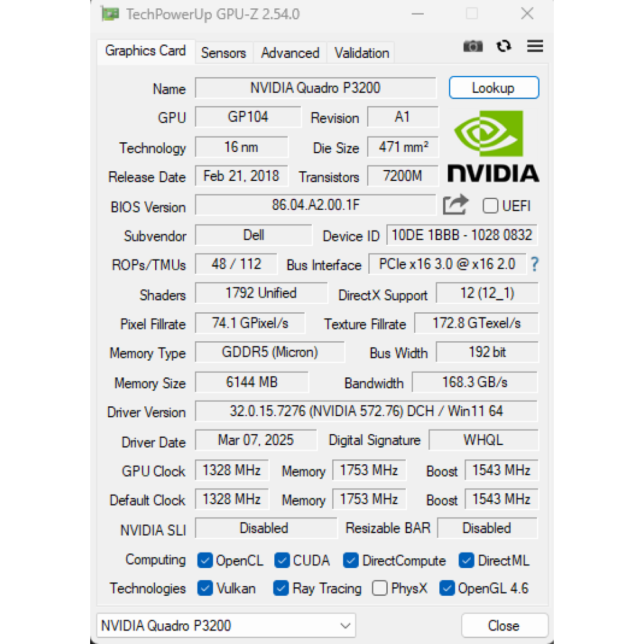Open the Advanced tab
The image size is (644, 644).
(x=290, y=53)
